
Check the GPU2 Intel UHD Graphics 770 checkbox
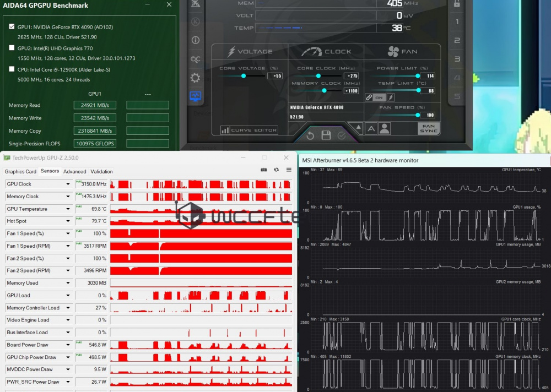[12, 48]
